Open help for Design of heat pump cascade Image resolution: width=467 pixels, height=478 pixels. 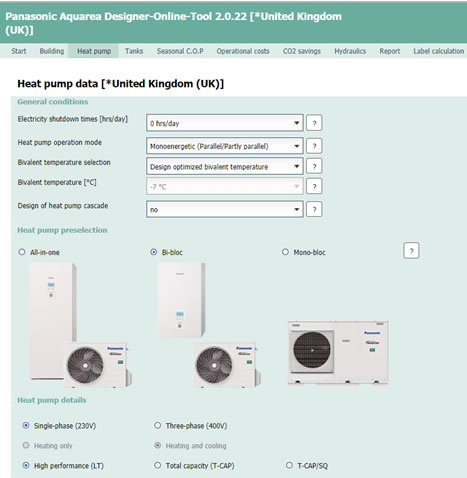tap(314, 209)
